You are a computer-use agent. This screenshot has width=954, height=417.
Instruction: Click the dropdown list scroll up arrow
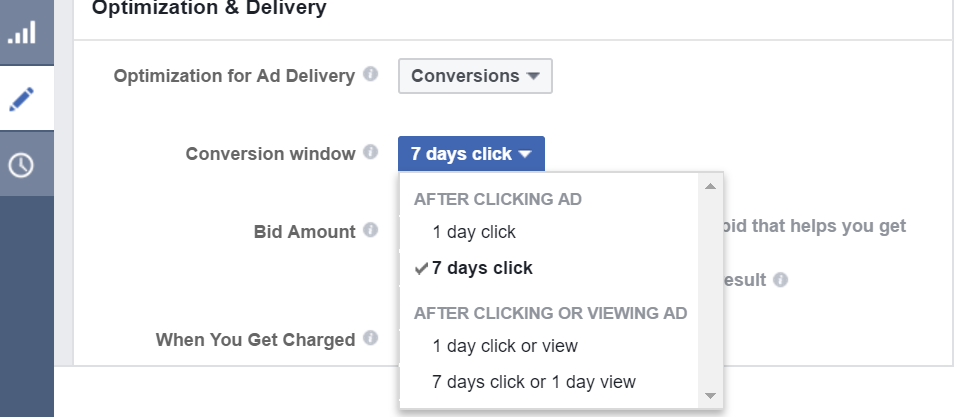pos(710,186)
